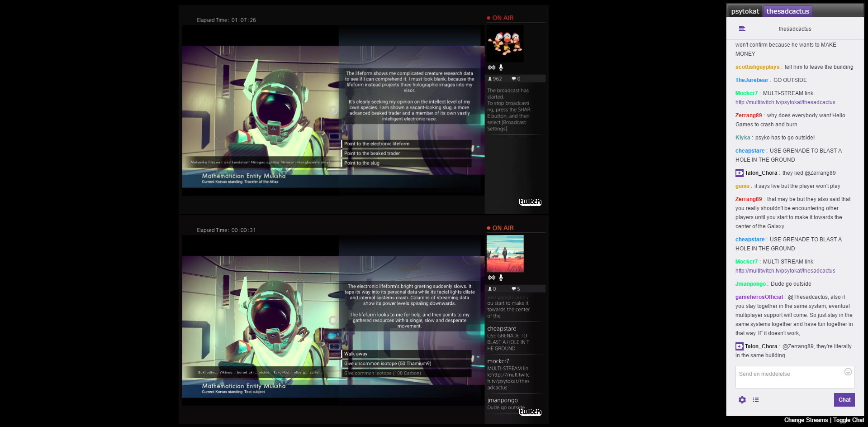868x427 pixels.
Task: Click Elapsed Time 01:07:26 label
Action: 226,20
